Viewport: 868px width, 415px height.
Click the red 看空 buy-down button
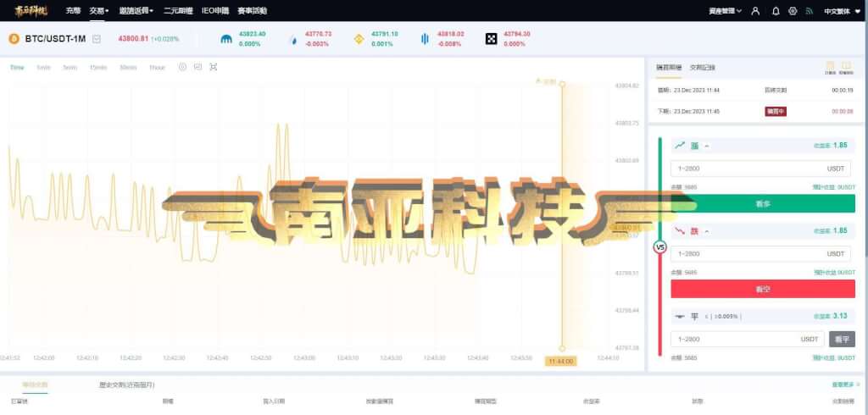click(x=763, y=289)
